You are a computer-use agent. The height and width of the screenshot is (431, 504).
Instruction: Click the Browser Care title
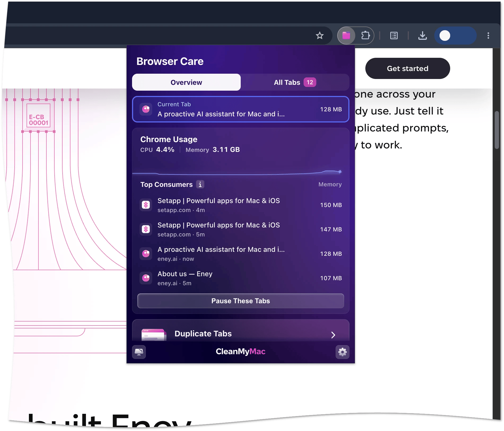(170, 61)
